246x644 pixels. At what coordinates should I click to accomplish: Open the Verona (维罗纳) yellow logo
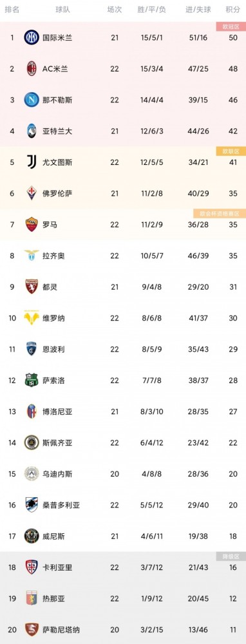32,318
